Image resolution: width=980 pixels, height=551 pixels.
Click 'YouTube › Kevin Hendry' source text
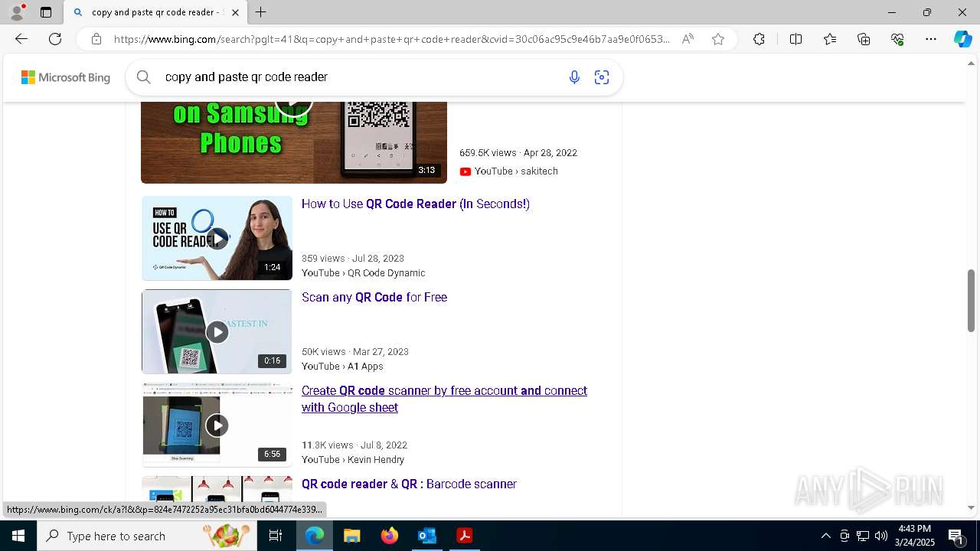pos(353,460)
